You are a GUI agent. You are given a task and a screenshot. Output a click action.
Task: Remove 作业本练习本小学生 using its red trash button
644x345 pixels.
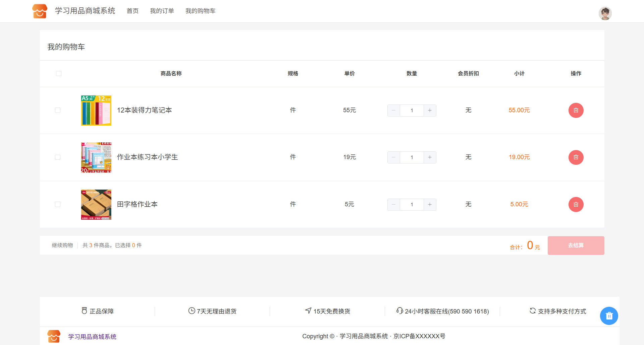pos(576,157)
